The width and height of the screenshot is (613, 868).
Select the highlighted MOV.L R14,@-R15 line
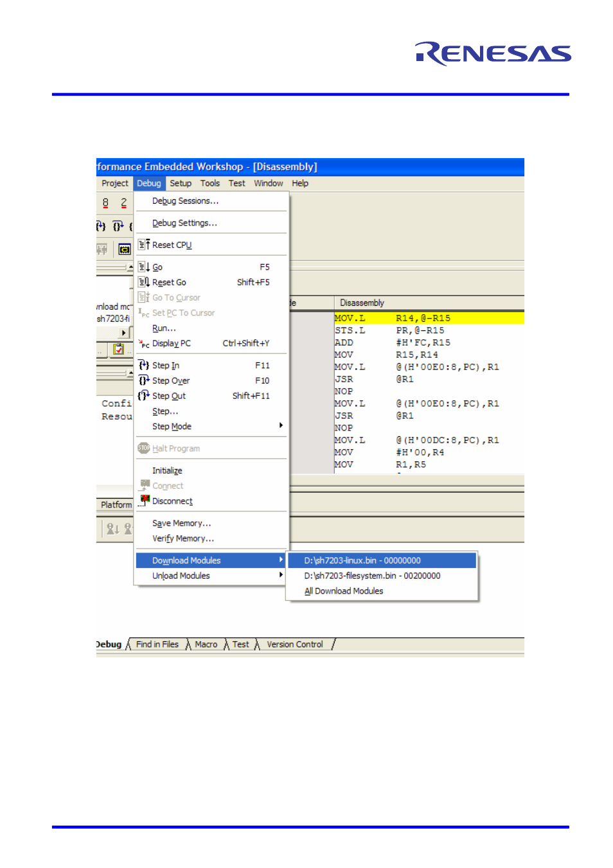[429, 318]
